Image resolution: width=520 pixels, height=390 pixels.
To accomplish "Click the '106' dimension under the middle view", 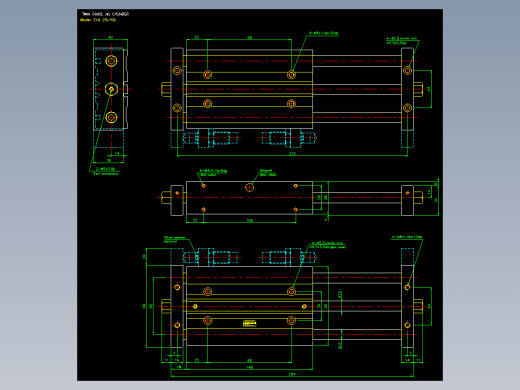I will pos(249,220).
